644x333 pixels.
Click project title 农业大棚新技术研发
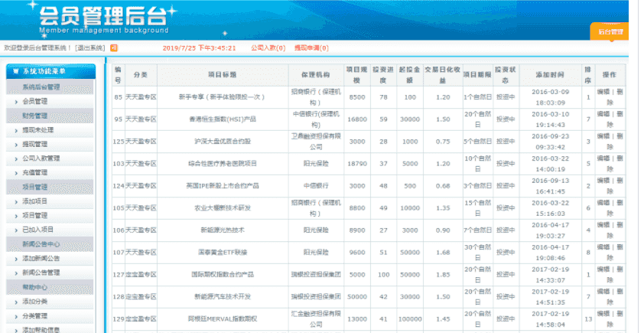[223, 208]
